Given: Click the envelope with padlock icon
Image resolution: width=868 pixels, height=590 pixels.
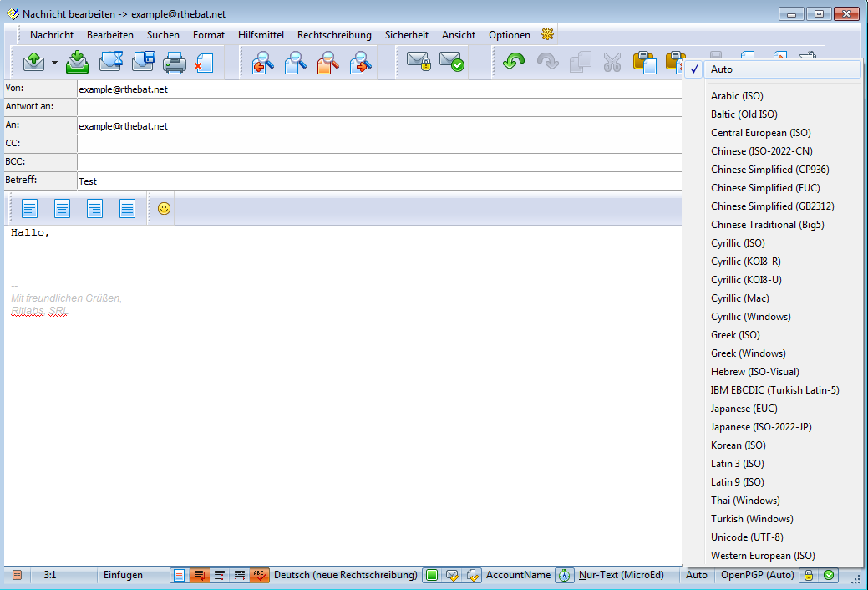Looking at the screenshot, I should coord(418,63).
